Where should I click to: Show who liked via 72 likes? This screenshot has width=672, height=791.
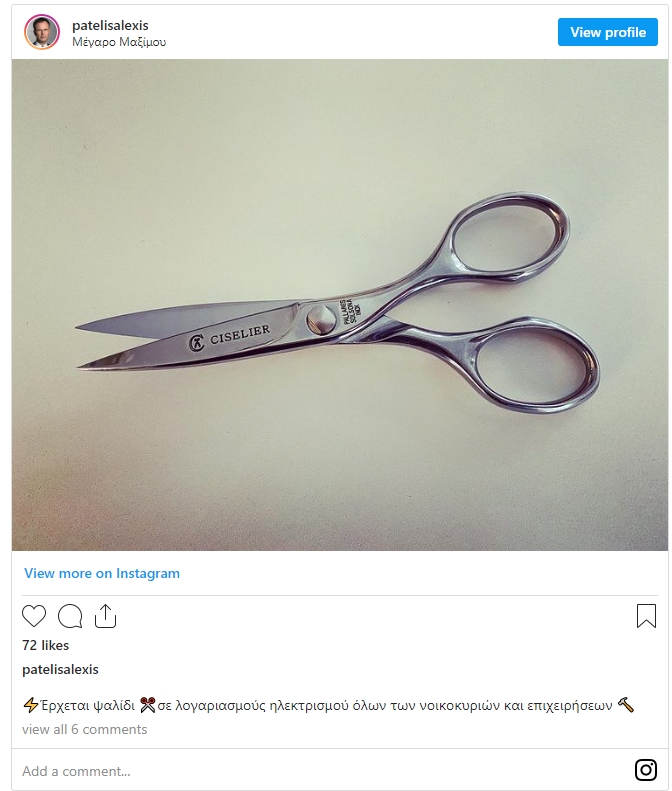tap(45, 645)
